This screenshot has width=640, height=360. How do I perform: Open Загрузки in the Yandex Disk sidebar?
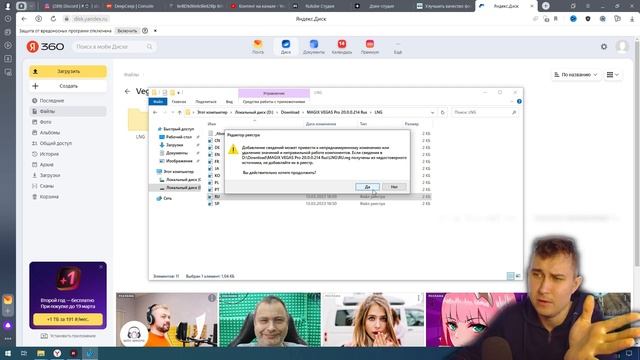pos(50,175)
